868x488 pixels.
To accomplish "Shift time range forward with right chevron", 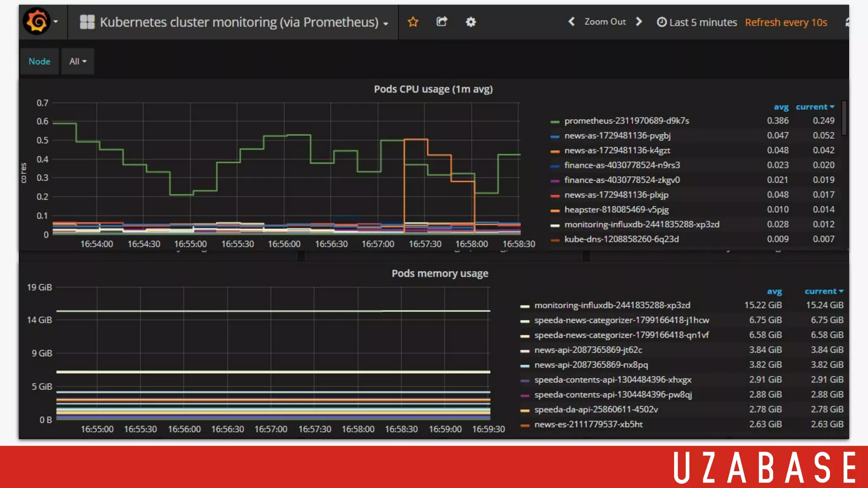I will tap(639, 22).
